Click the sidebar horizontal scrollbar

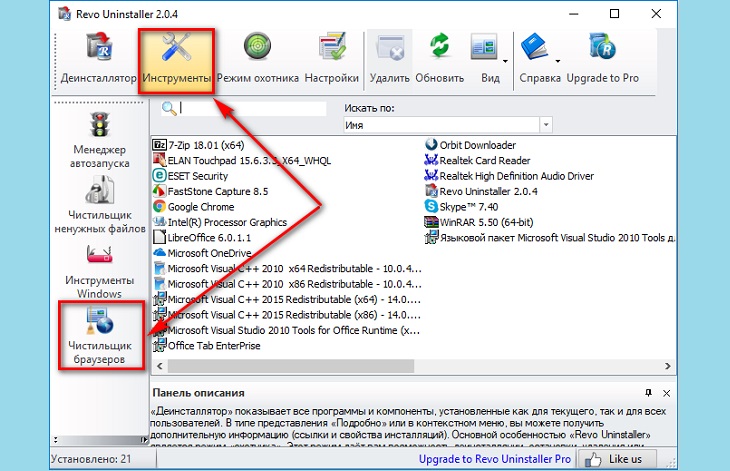(100, 440)
